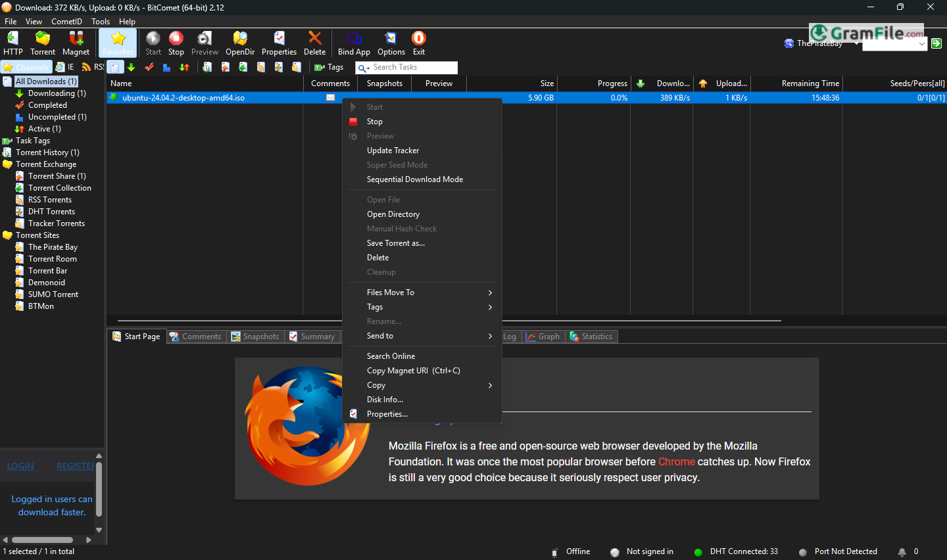Select Active (1) in sidebar

tap(44, 129)
